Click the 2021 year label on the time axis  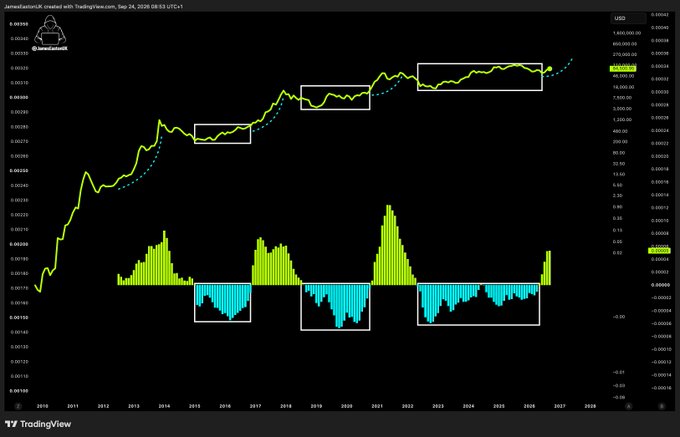377,406
